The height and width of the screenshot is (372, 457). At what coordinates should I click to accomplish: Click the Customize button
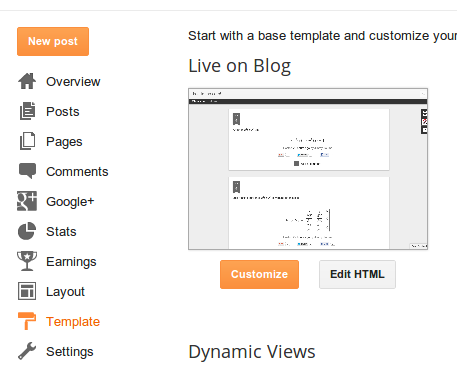coord(259,274)
